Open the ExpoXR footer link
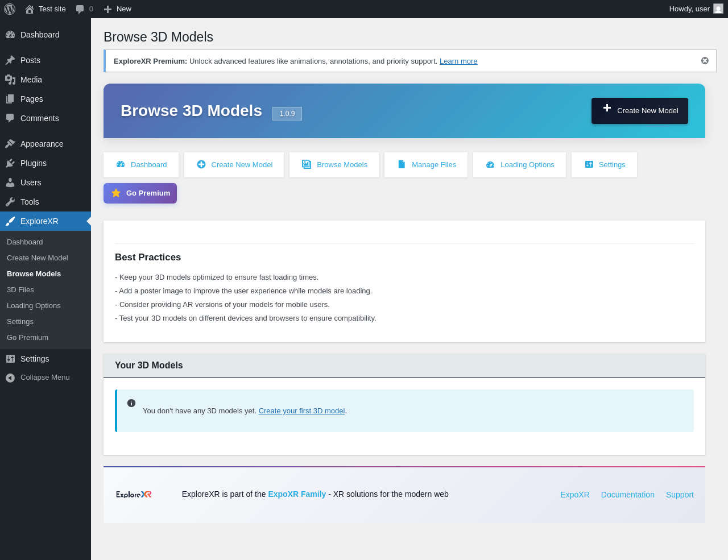728x560 pixels. (x=575, y=495)
